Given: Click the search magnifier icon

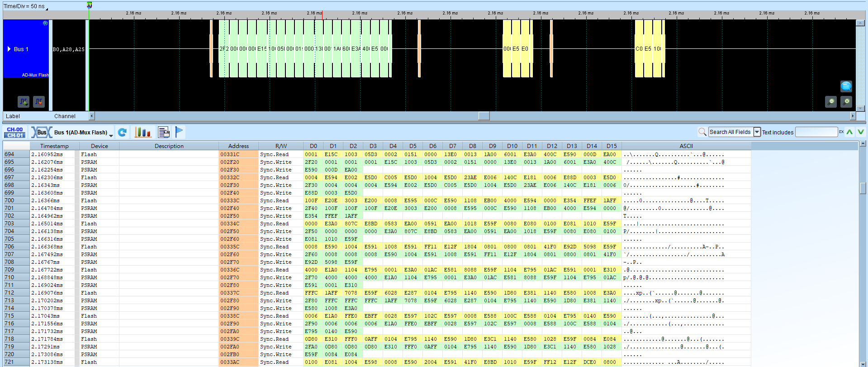Looking at the screenshot, I should coord(702,132).
